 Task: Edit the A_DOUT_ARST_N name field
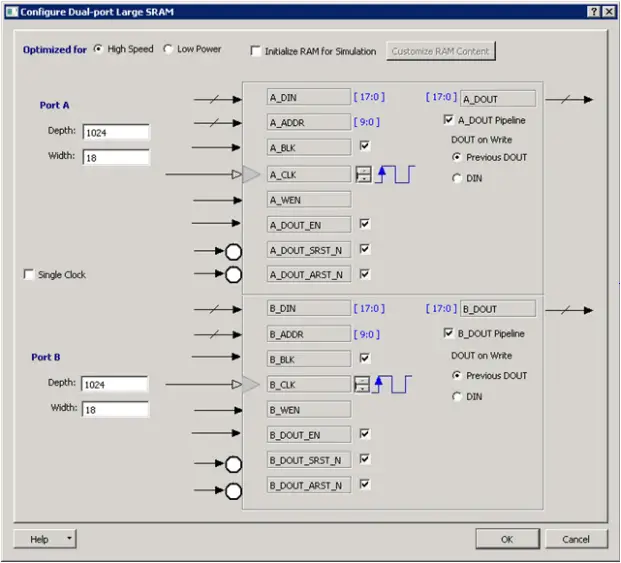(x=309, y=274)
